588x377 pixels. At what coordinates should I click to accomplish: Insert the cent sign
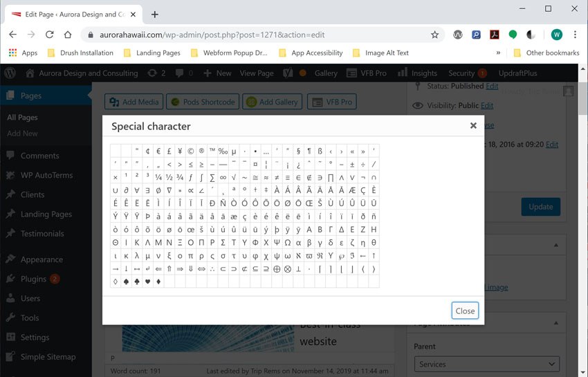[148, 151]
